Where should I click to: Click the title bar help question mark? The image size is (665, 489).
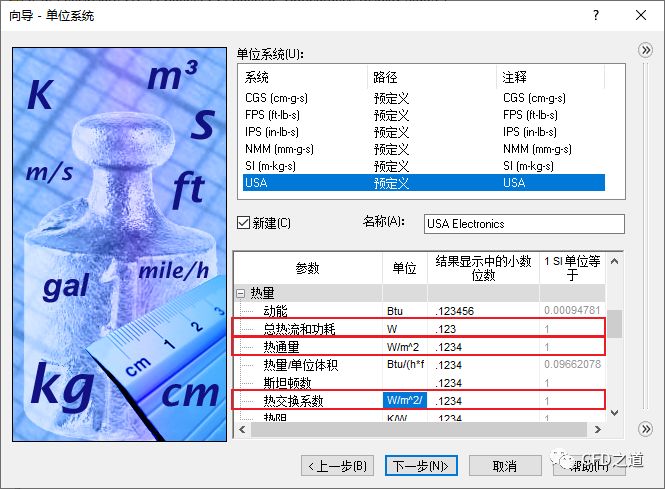[x=596, y=16]
